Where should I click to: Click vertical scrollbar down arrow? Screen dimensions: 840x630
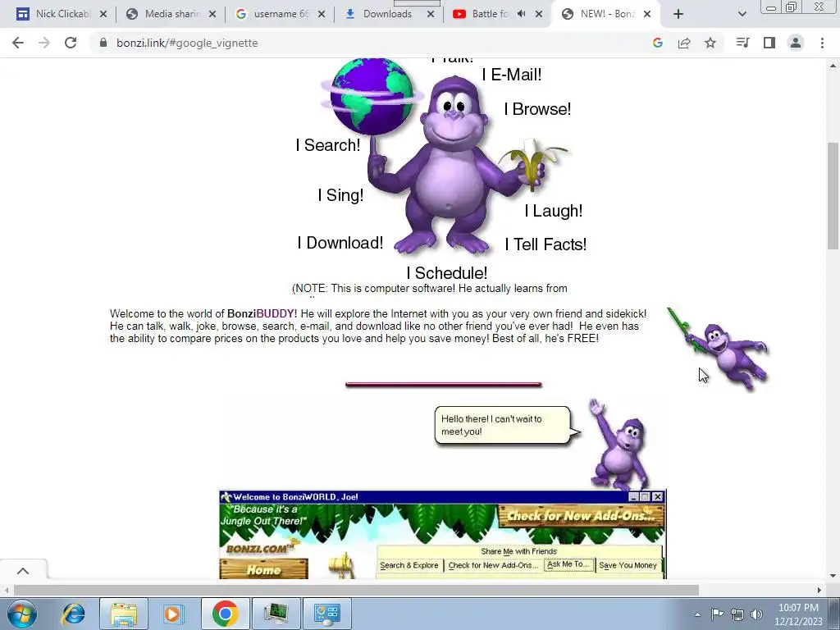833,576
